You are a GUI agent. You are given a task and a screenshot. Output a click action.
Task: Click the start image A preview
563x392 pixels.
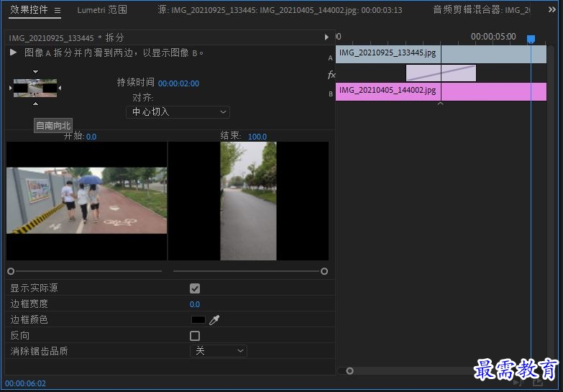click(x=86, y=201)
